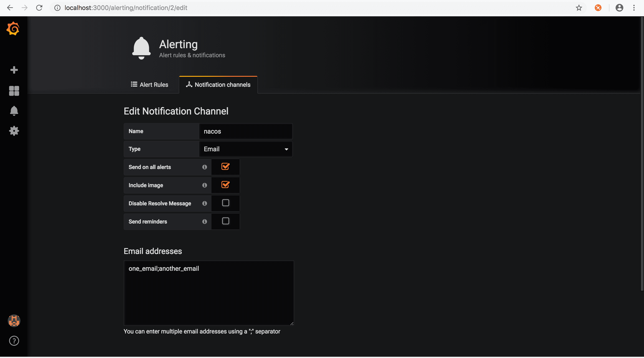Uncheck the Include image checkbox

tap(225, 185)
